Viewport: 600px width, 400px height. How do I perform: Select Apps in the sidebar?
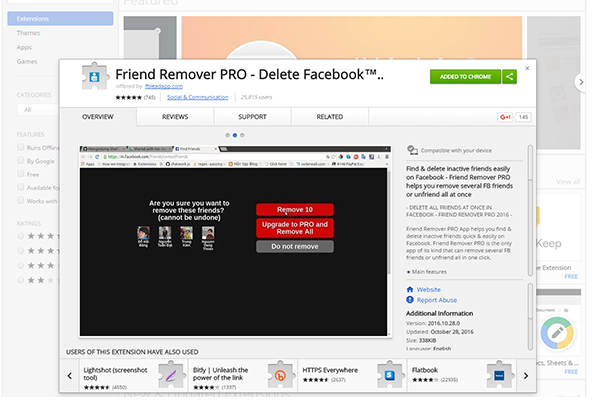coord(24,47)
